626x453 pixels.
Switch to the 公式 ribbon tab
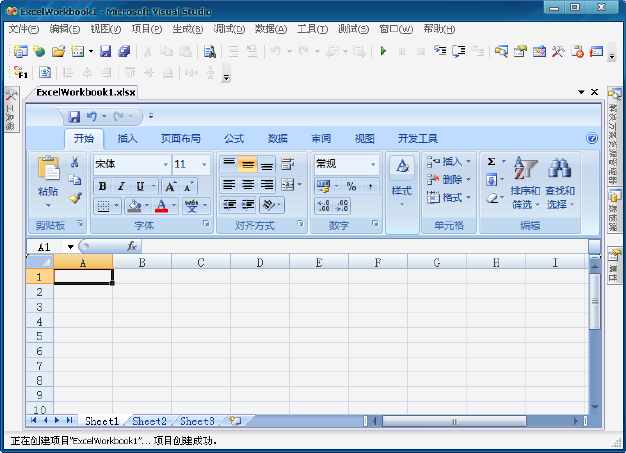point(234,138)
